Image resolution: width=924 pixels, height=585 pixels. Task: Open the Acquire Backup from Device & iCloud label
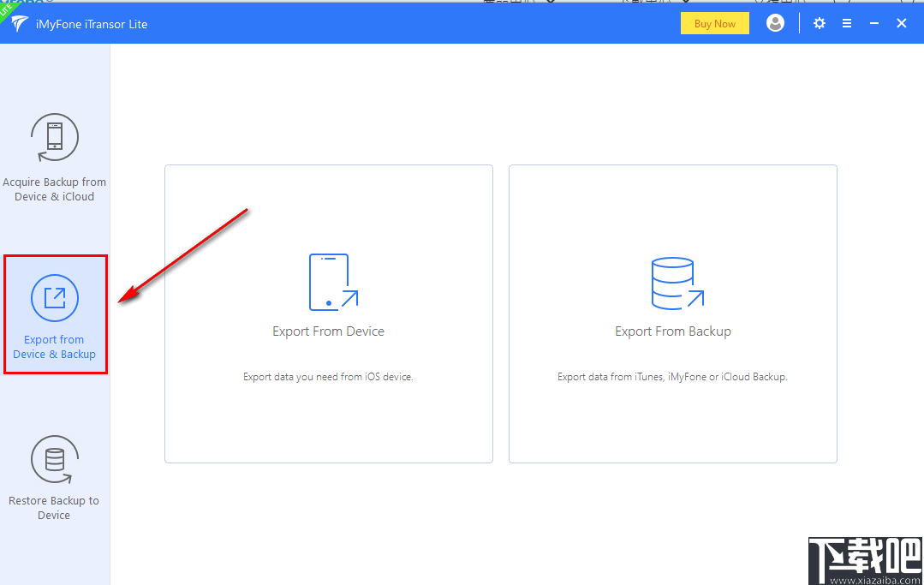(54, 189)
